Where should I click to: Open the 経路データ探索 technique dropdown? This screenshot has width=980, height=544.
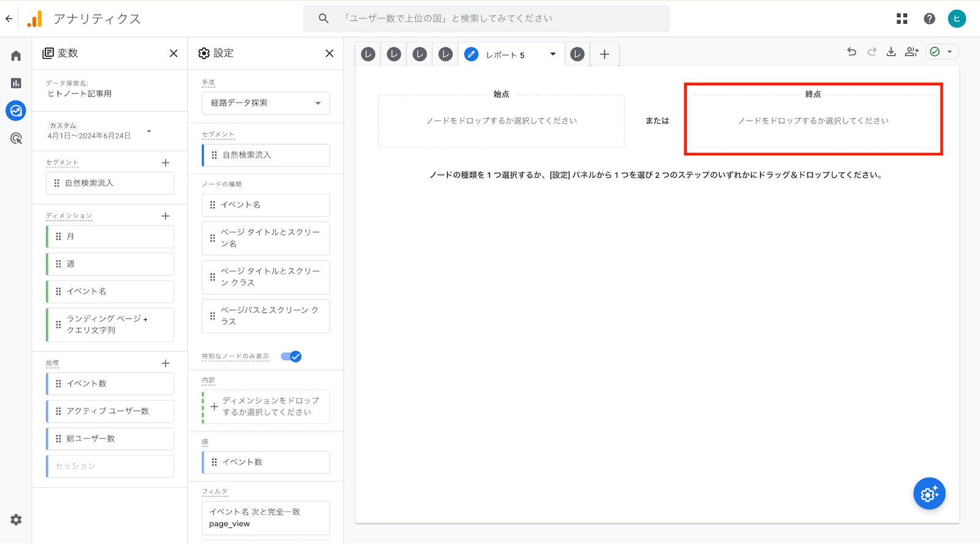click(x=266, y=103)
